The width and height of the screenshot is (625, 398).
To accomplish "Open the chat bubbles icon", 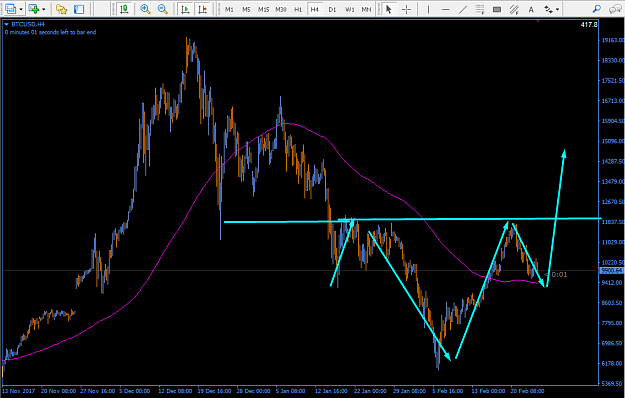I will (614, 9).
